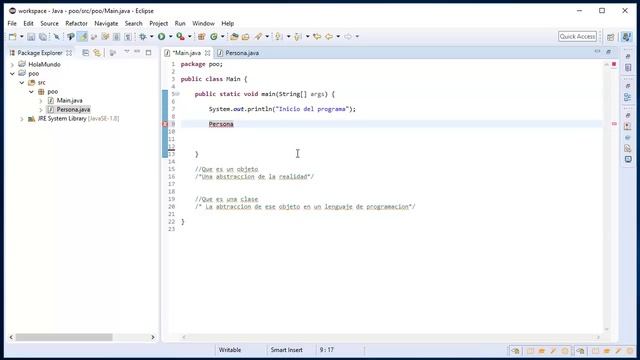640x360 pixels.
Task: Click the Task List icon in right trim
Action: click(628, 68)
